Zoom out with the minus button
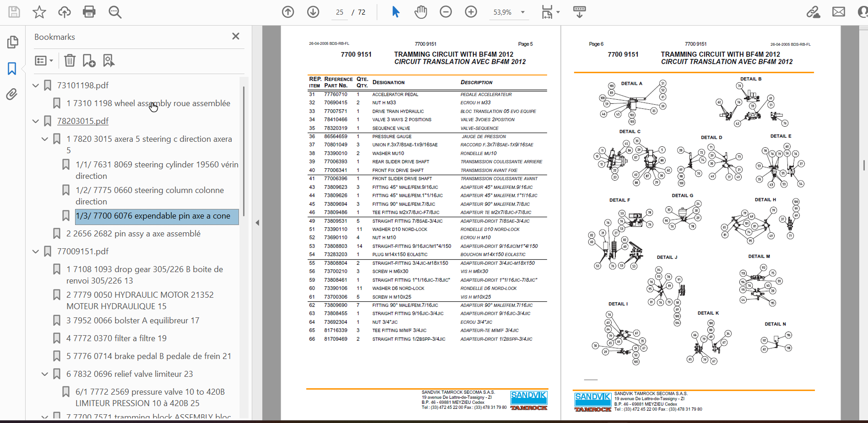The height and width of the screenshot is (423, 868). 446,12
